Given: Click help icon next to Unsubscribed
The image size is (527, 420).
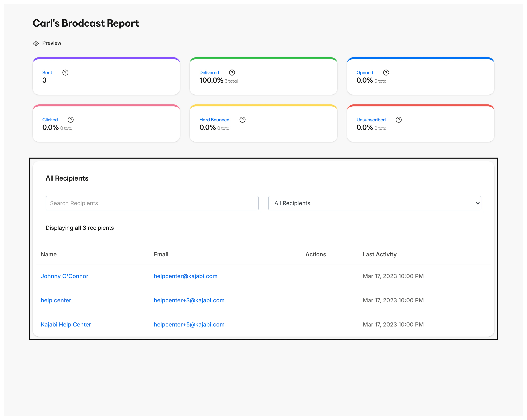Looking at the screenshot, I should tap(398, 120).
